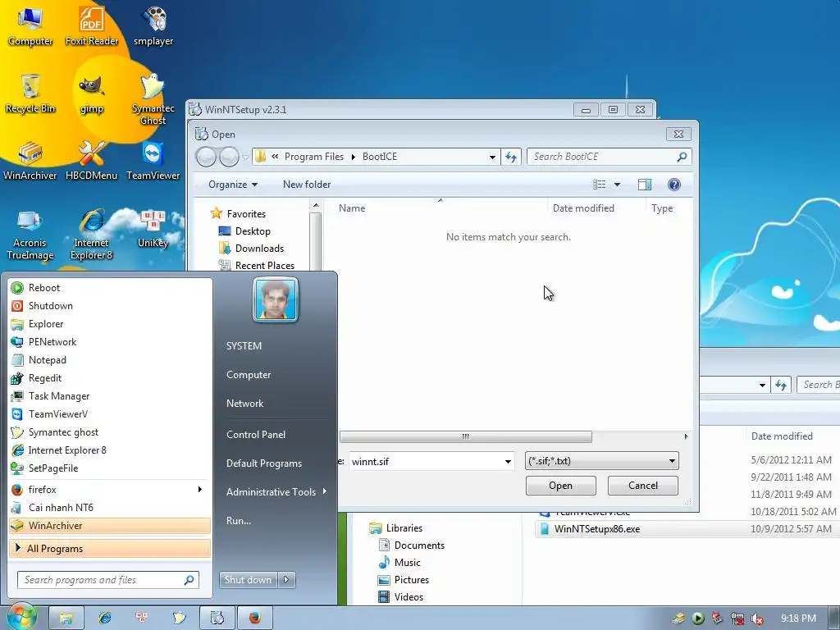Expand All Programs in the start menu
840x630 pixels.
click(x=110, y=549)
